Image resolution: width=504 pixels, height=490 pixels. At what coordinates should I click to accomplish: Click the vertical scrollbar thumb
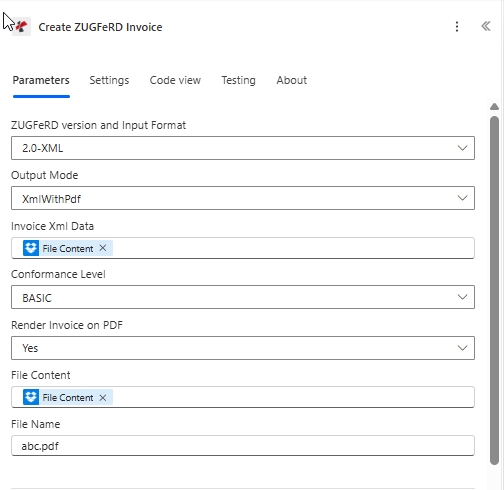494,290
